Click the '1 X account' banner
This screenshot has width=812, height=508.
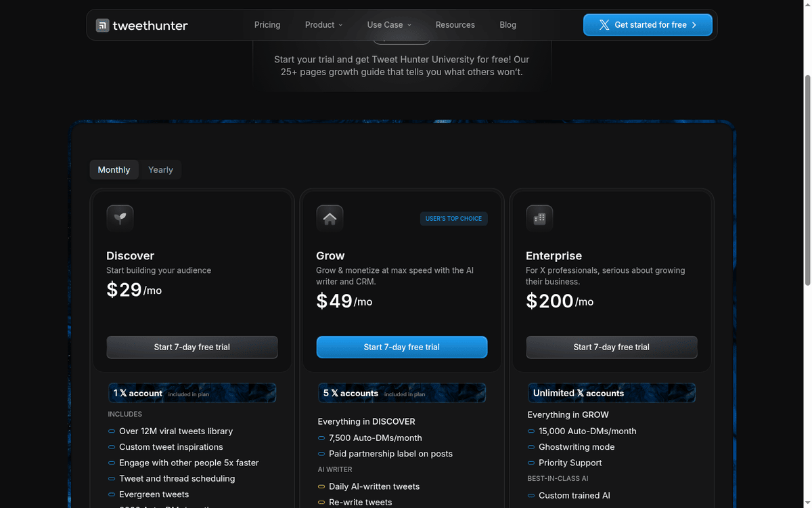pos(192,394)
